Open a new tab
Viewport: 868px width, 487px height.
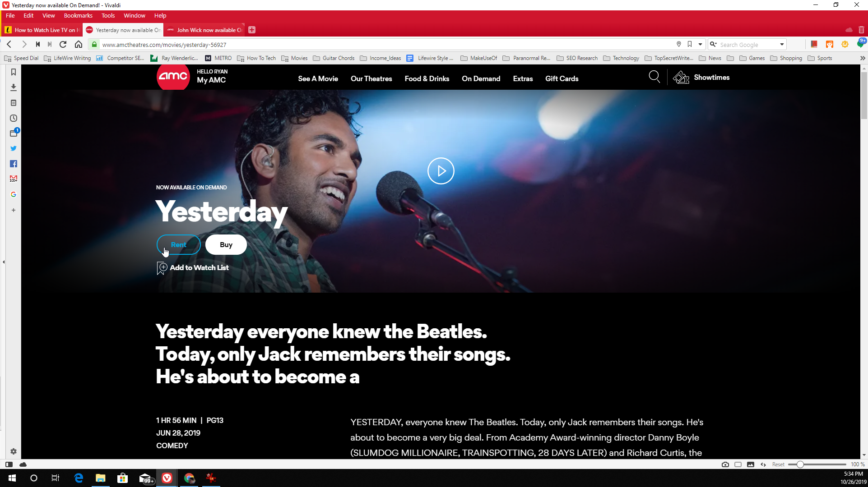[x=252, y=30]
